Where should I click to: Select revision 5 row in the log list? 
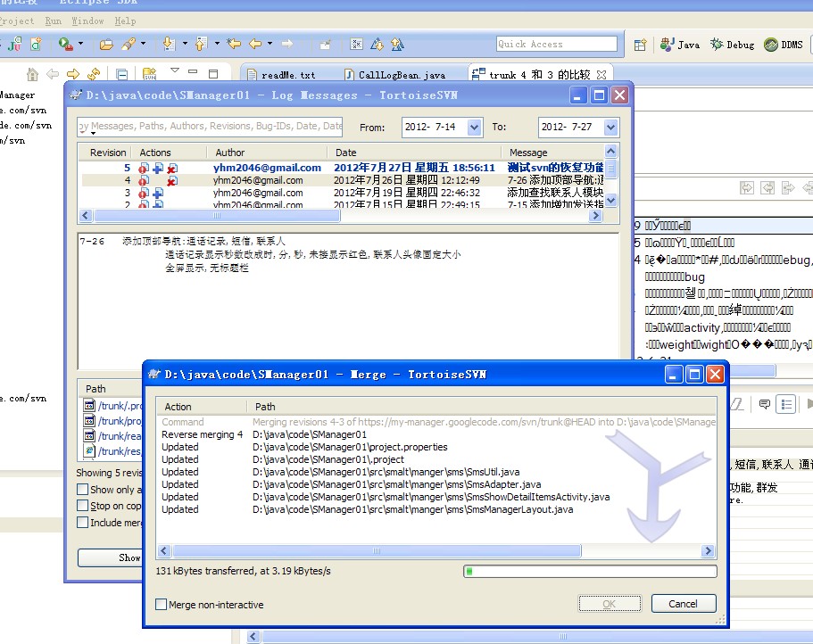click(x=342, y=168)
